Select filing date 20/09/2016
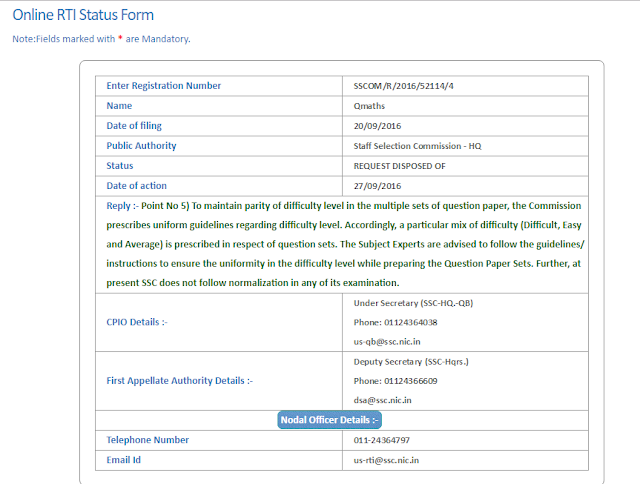Image resolution: width=640 pixels, height=484 pixels. coord(377,126)
